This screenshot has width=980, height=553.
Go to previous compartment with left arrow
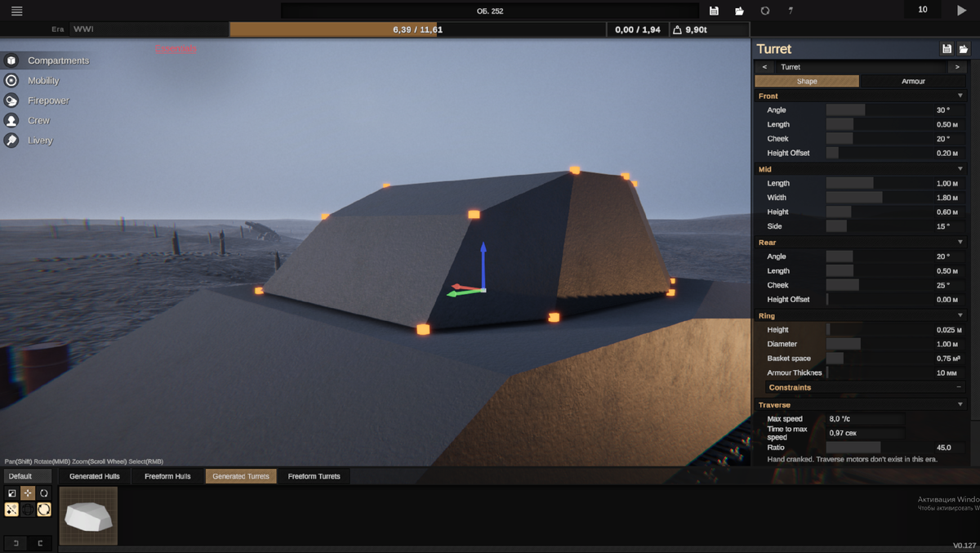pyautogui.click(x=764, y=67)
